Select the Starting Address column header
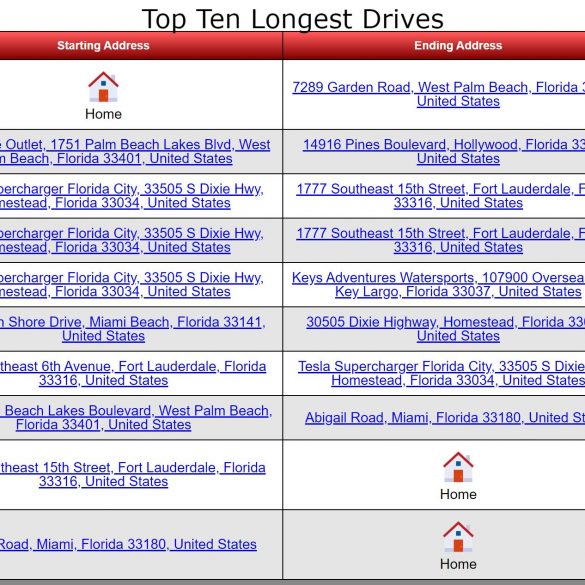The height and width of the screenshot is (585, 585). [x=103, y=46]
